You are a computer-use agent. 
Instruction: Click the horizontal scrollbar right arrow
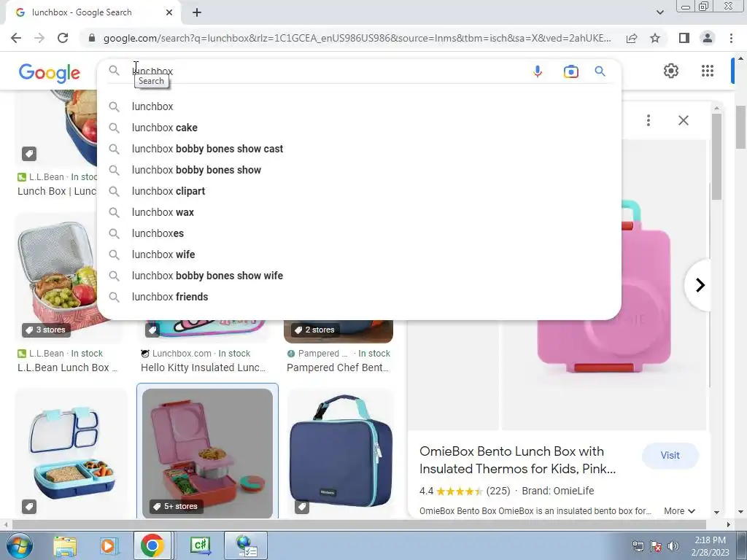(728, 525)
